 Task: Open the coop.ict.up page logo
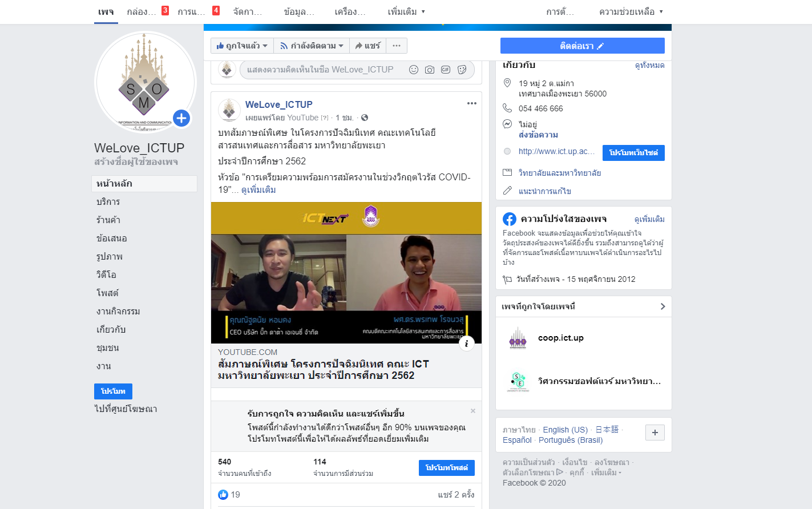(518, 338)
